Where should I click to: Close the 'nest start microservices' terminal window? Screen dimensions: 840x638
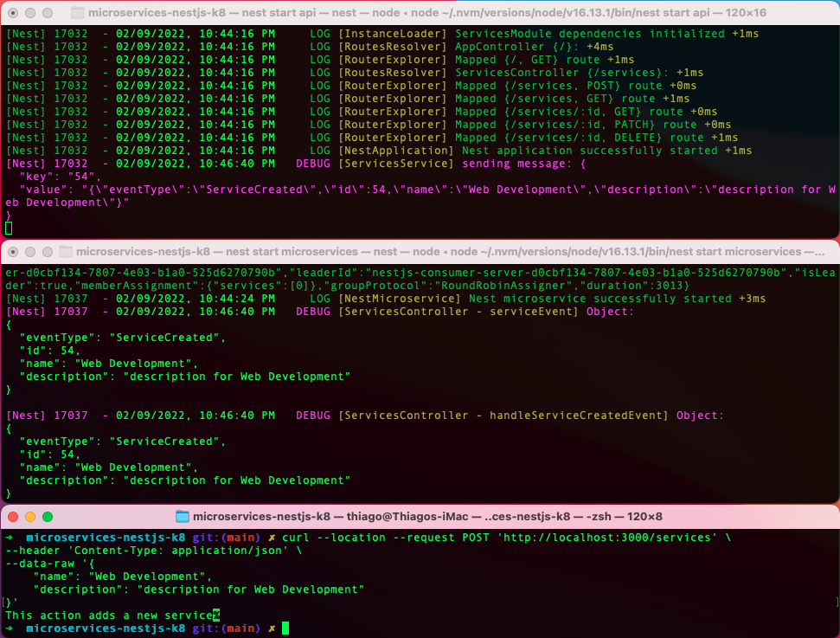[12, 252]
